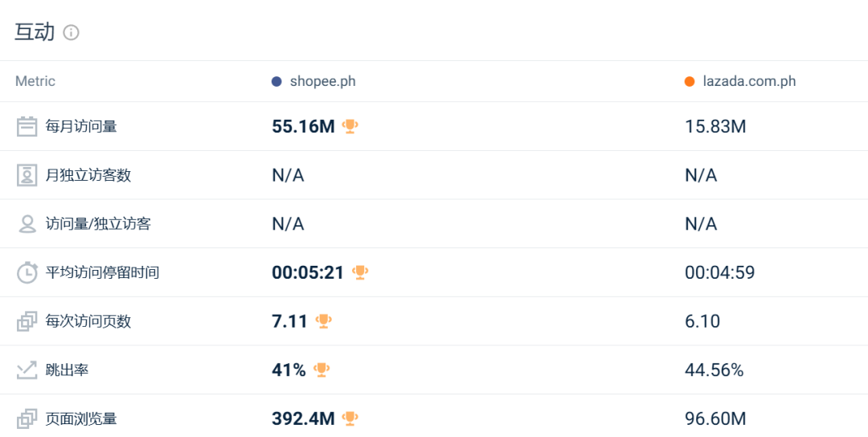The image size is (868, 437).
Task: Click the trophy icon beside 7.11
Action: (x=323, y=321)
